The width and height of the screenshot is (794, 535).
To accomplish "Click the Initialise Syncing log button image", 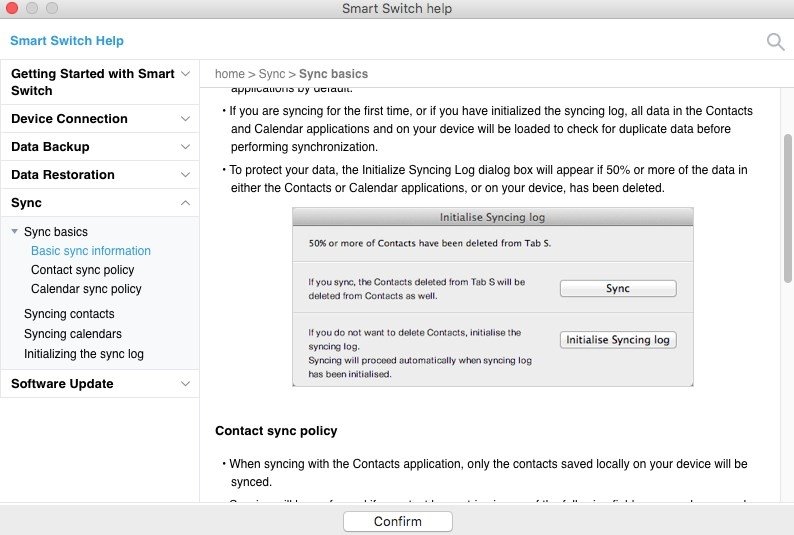I will pyautogui.click(x=618, y=340).
